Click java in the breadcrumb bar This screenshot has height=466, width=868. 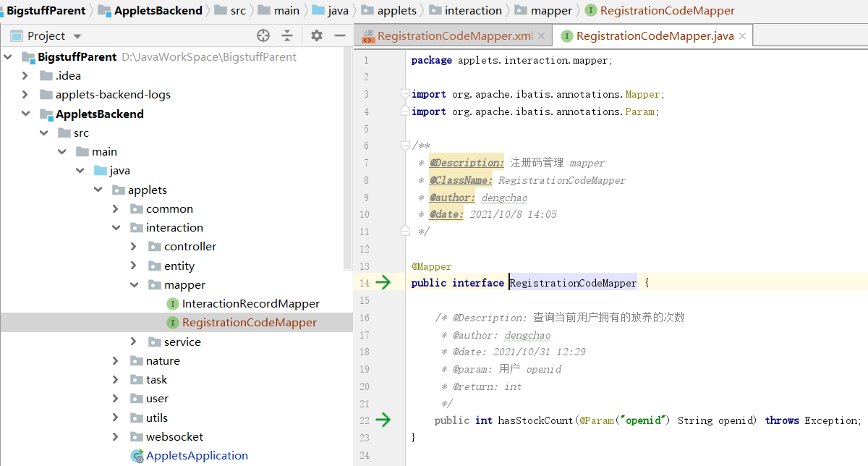click(x=338, y=10)
